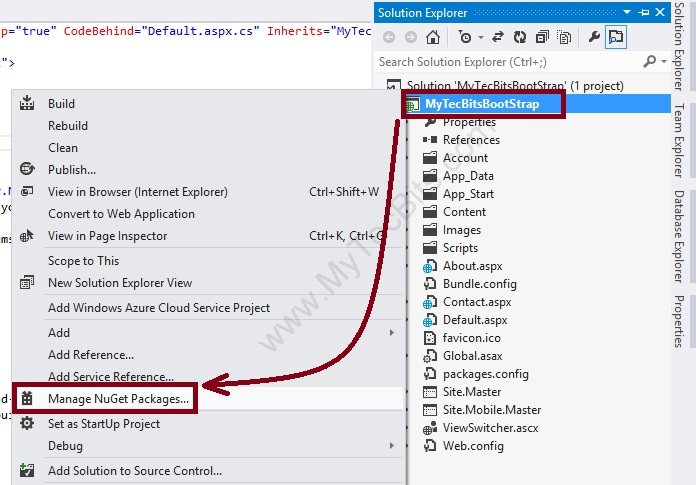Select packages.config file
Screen dimensions: 696x485
pos(486,374)
